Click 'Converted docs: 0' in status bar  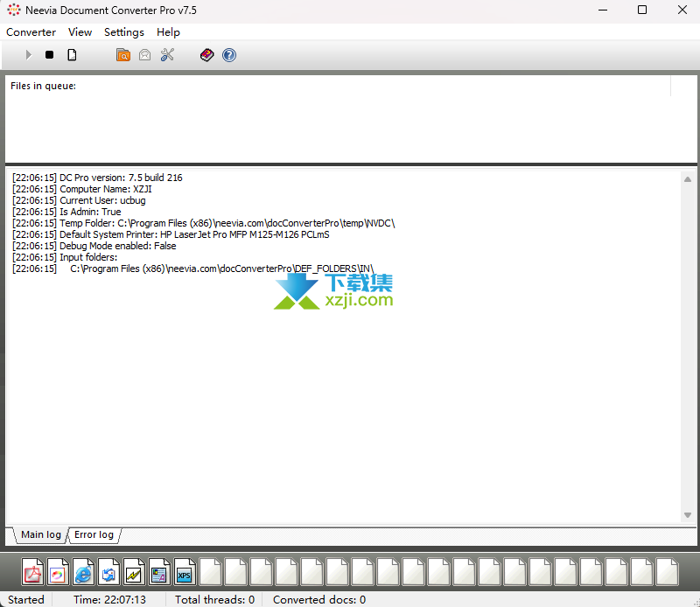coord(319,599)
